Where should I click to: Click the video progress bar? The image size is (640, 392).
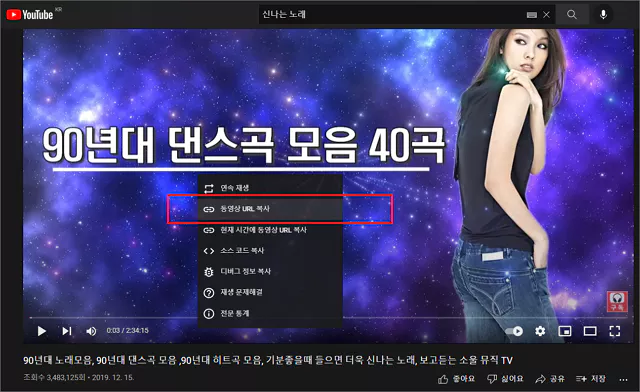click(x=329, y=317)
